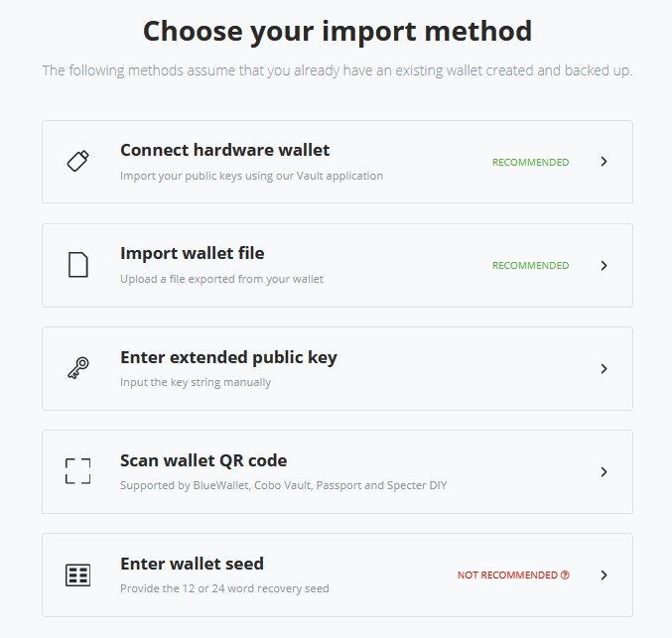Screen dimensions: 672x638
Task: Click Recommended badge on hardware wallet option
Action: tap(530, 162)
